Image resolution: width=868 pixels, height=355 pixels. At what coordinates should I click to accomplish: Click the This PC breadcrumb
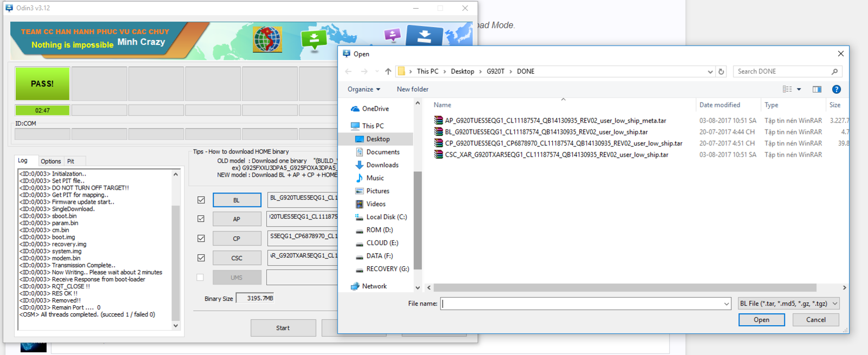point(427,72)
